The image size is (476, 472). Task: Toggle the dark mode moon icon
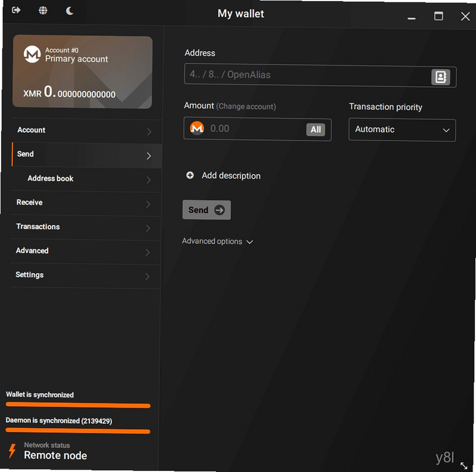[70, 11]
